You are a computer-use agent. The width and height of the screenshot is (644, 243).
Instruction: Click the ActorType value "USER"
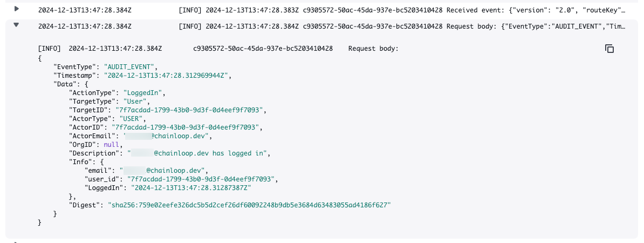tap(130, 118)
